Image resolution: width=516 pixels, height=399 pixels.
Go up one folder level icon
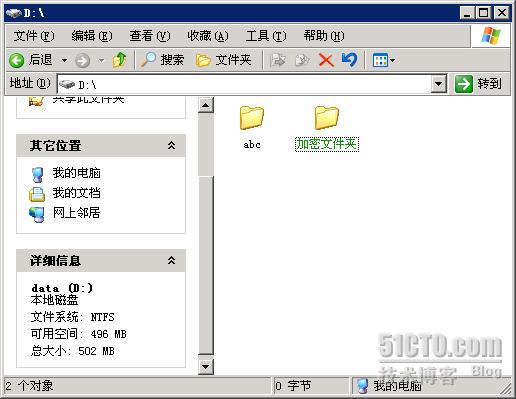point(120,60)
